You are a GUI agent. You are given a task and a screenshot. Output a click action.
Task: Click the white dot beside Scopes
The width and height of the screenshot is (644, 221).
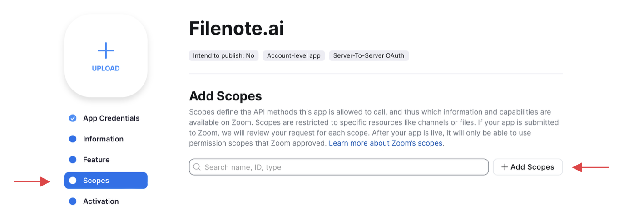point(73,181)
